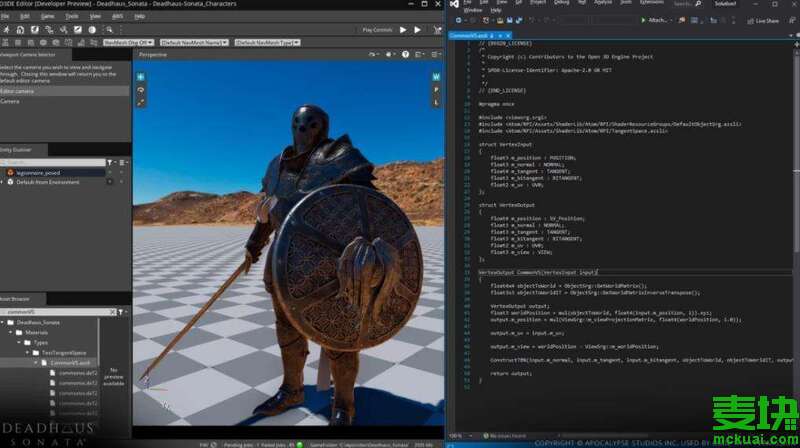The width and height of the screenshot is (800, 448).
Task: Collapse the Types folder in Asset Browser
Action: [19, 343]
